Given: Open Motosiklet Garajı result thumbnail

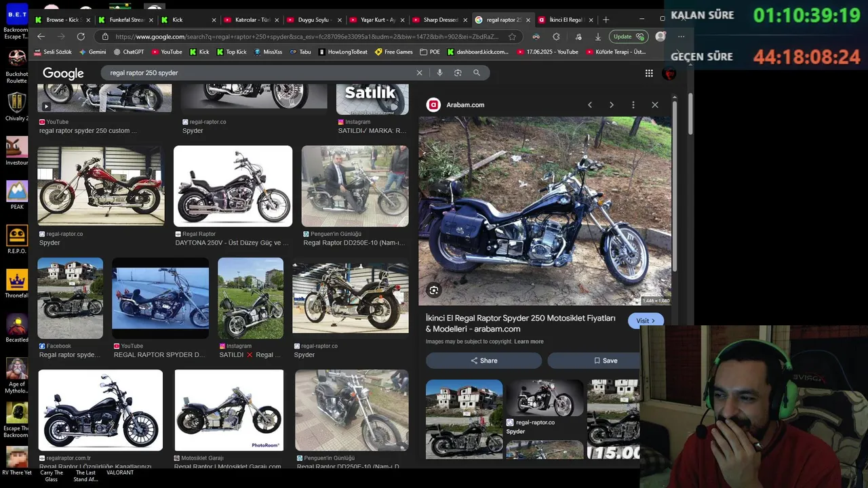Looking at the screenshot, I should point(229,410).
